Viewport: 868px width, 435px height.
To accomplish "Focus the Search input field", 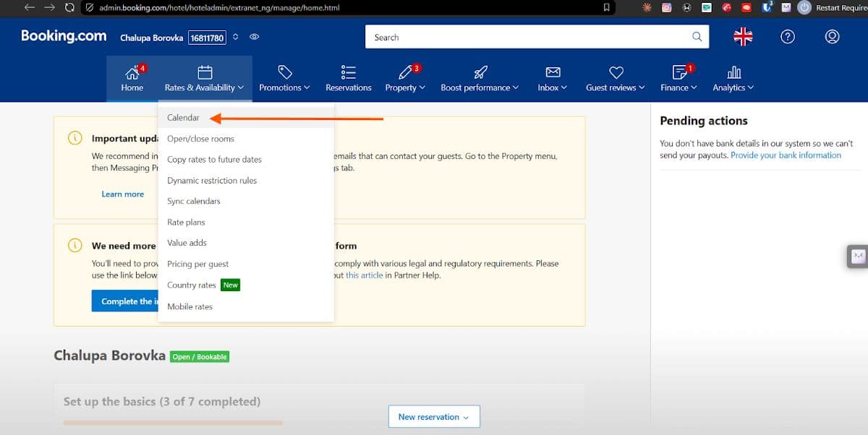I will coord(537,37).
